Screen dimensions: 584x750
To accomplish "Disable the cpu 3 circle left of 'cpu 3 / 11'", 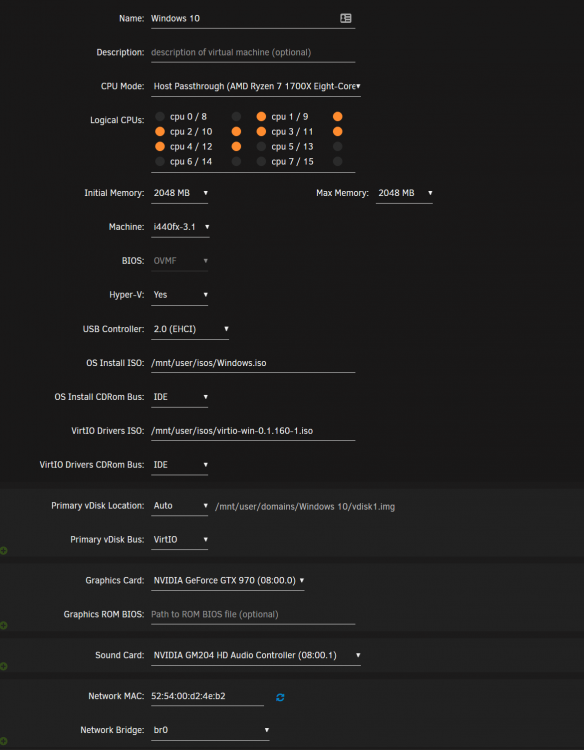I will tap(261, 132).
